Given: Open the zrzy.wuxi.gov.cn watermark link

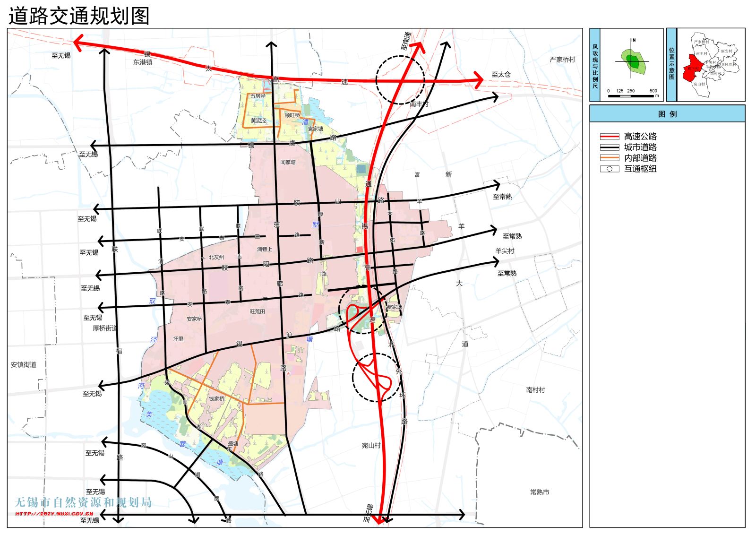Looking at the screenshot, I should coord(54,514).
